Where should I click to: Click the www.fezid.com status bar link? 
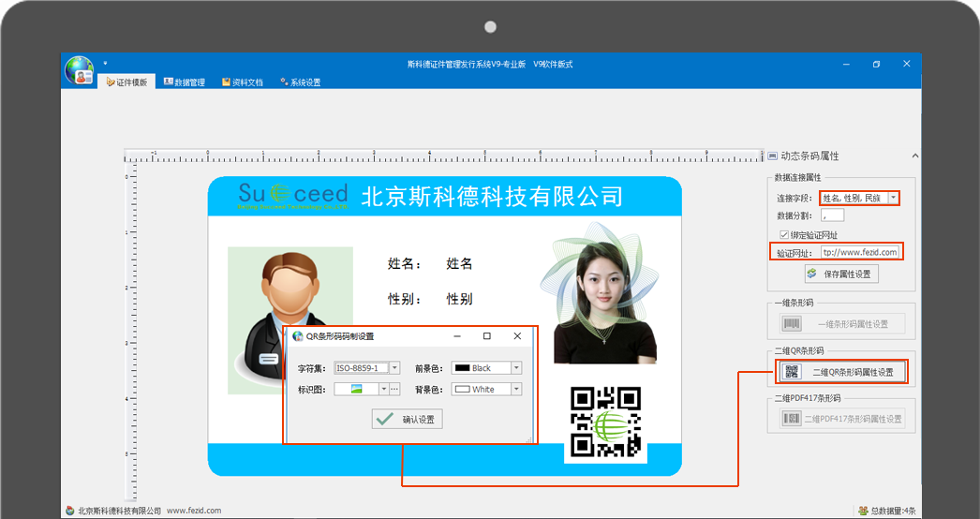194,511
